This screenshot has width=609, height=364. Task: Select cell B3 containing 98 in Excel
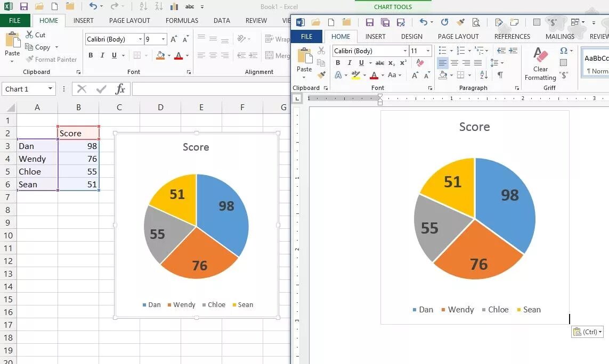pyautogui.click(x=78, y=146)
